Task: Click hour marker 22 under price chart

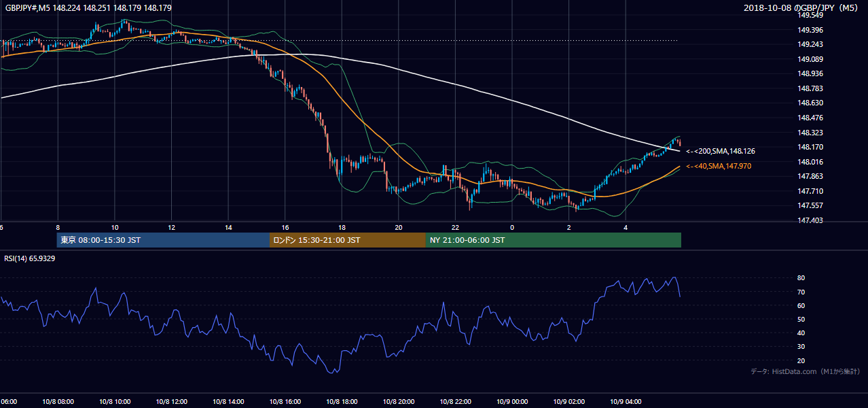Action: [455, 228]
